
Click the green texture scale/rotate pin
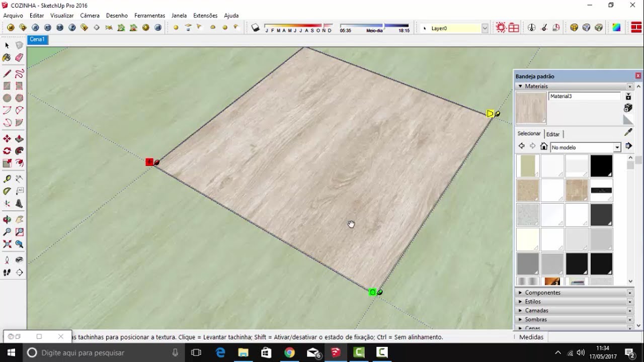click(x=373, y=292)
